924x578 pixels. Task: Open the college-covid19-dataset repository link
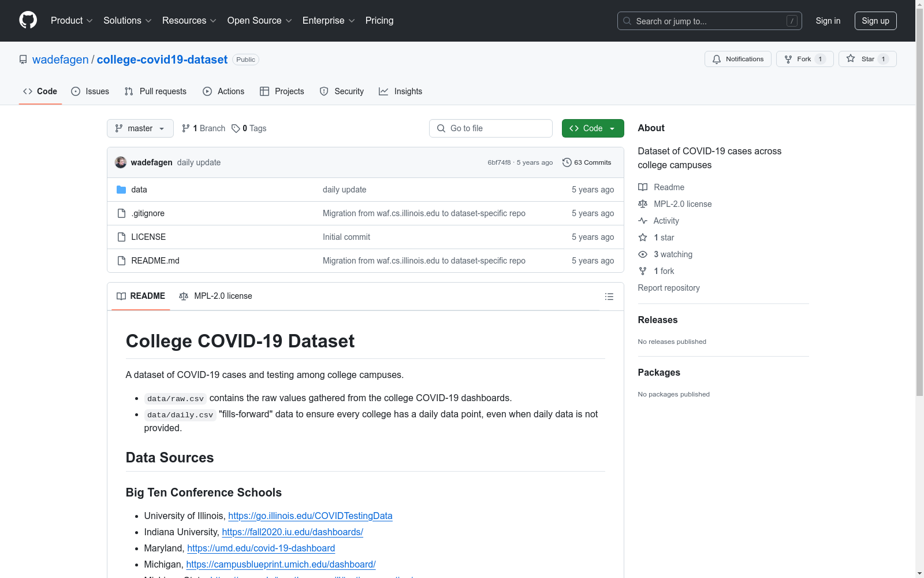pyautogui.click(x=162, y=60)
